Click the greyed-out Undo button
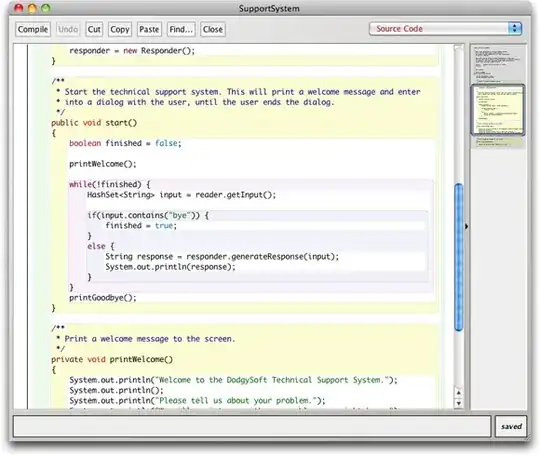The height and width of the screenshot is (456, 540). pos(68,29)
